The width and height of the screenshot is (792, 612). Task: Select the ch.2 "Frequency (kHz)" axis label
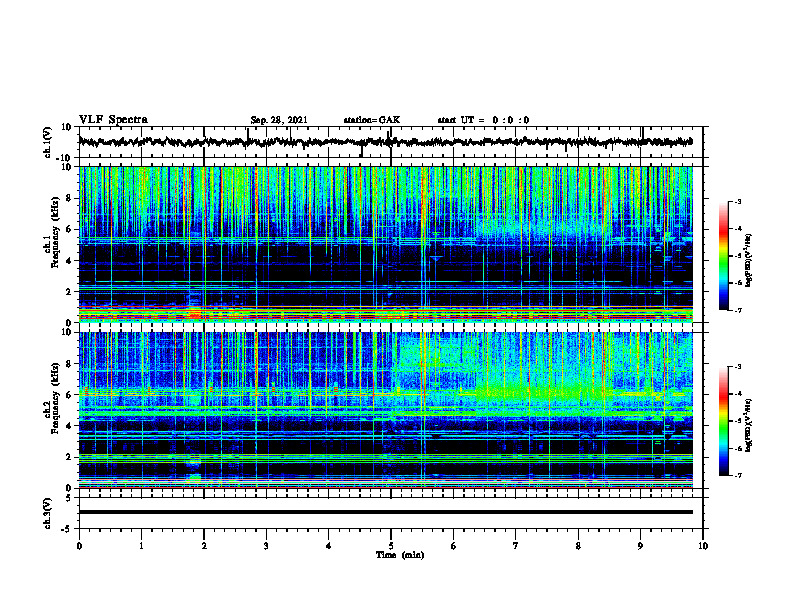click(x=55, y=397)
